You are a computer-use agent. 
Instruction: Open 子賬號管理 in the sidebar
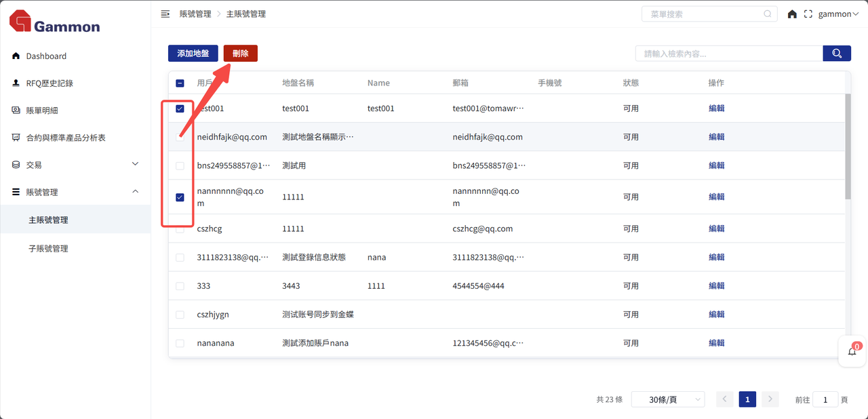[x=48, y=249]
